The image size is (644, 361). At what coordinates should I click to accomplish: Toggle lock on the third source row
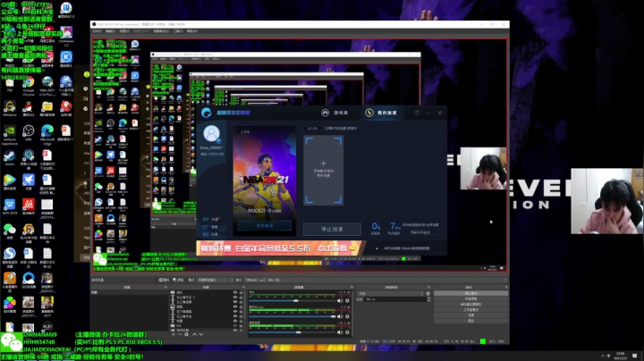pos(241,301)
